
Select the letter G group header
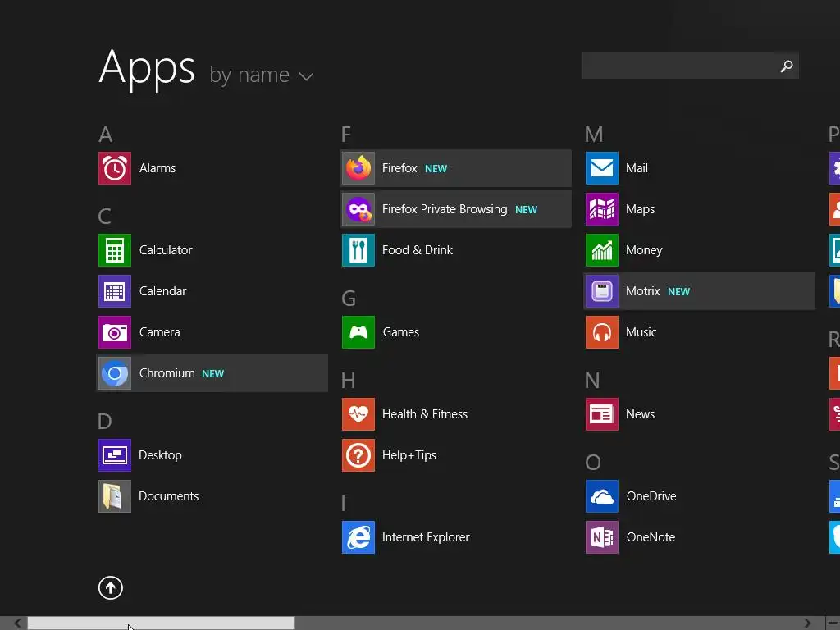[x=349, y=299]
